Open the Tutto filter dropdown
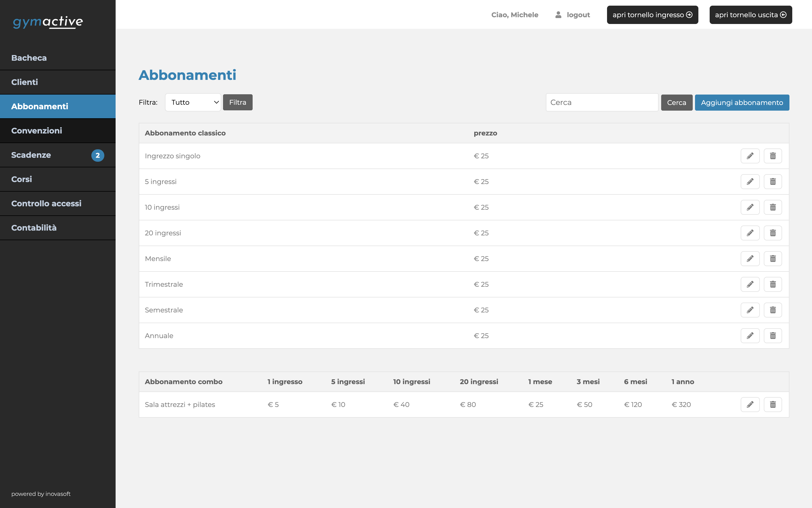This screenshot has height=508, width=812. coord(193,102)
